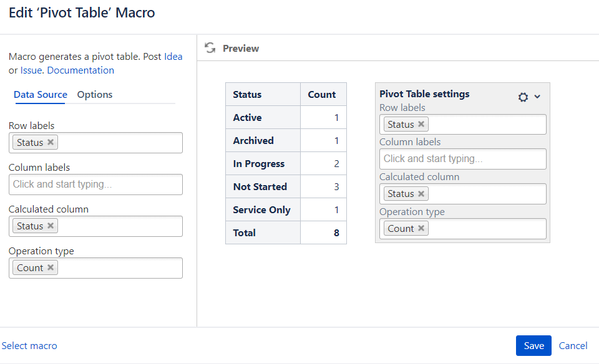Screen dimensions: 599x364
Task: Remove Status tag from left Row labels
Action: pos(51,142)
